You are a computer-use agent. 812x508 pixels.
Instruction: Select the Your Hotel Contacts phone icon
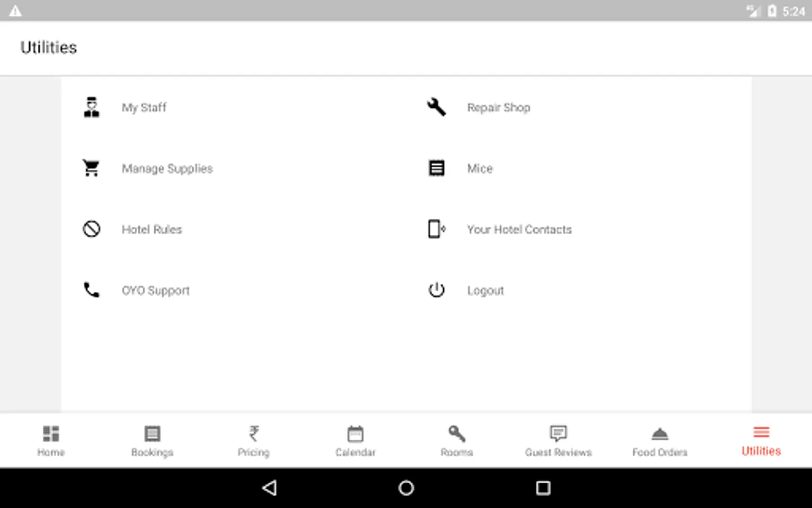click(x=436, y=229)
